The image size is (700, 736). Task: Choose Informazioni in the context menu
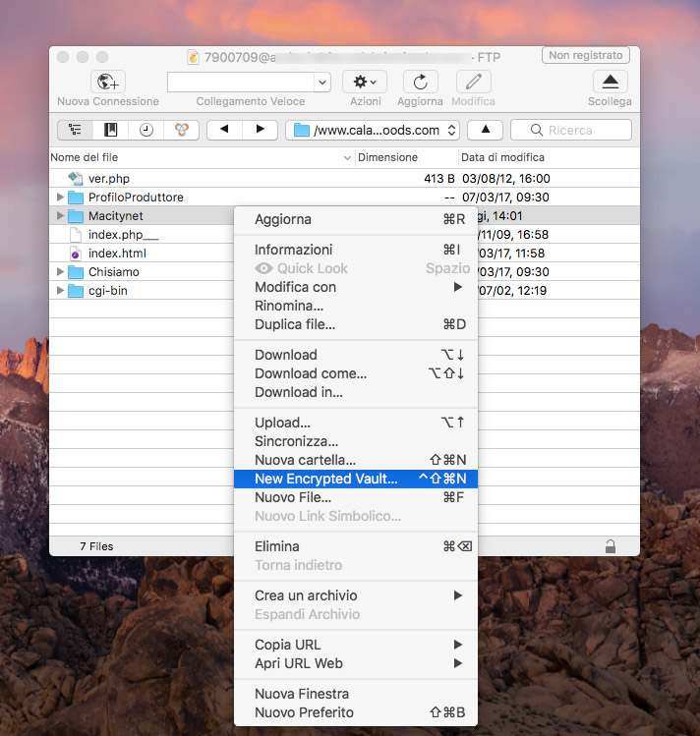tap(356, 250)
